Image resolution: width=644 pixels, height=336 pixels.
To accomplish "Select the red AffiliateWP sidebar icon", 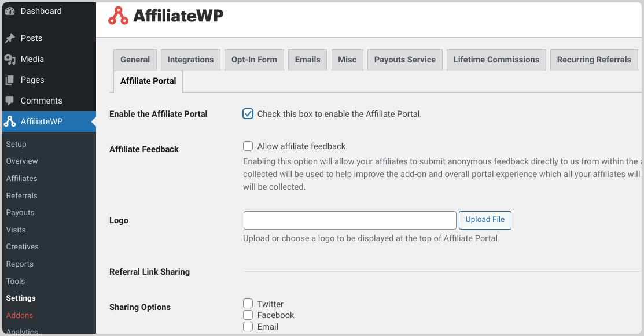I will tap(9, 121).
